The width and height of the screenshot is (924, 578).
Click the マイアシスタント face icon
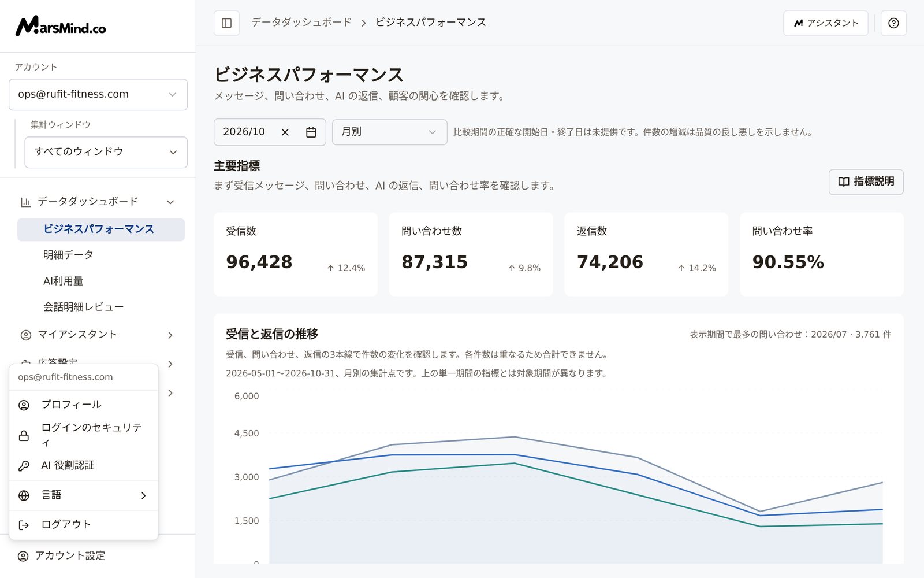[25, 335]
